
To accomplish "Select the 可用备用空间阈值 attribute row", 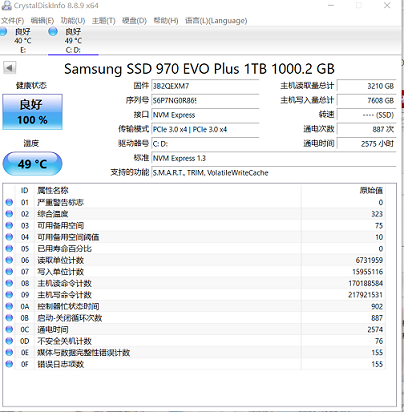I will (195, 237).
